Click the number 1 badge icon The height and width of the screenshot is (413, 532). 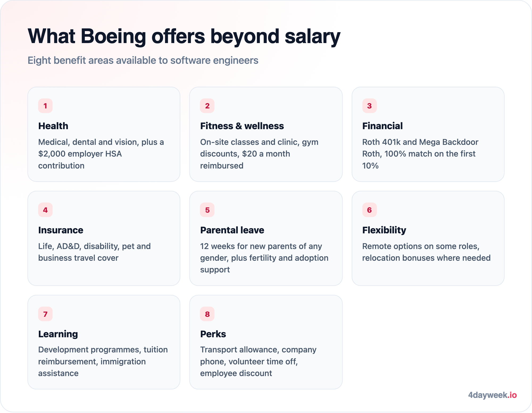click(45, 106)
